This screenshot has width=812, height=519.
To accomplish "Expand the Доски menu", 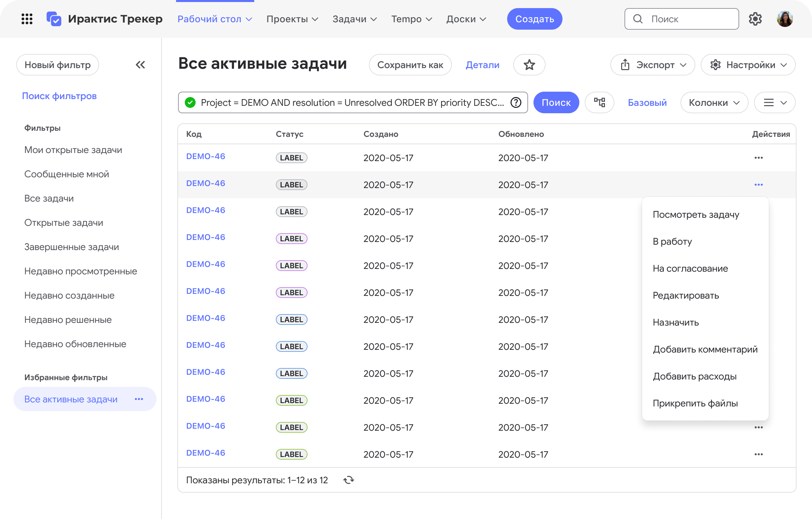I will pos(466,19).
